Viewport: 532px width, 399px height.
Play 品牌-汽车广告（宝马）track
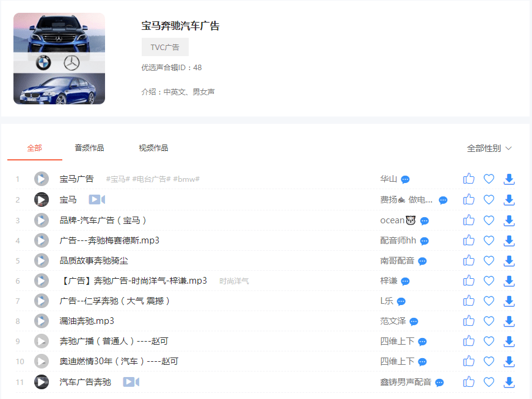(42, 220)
